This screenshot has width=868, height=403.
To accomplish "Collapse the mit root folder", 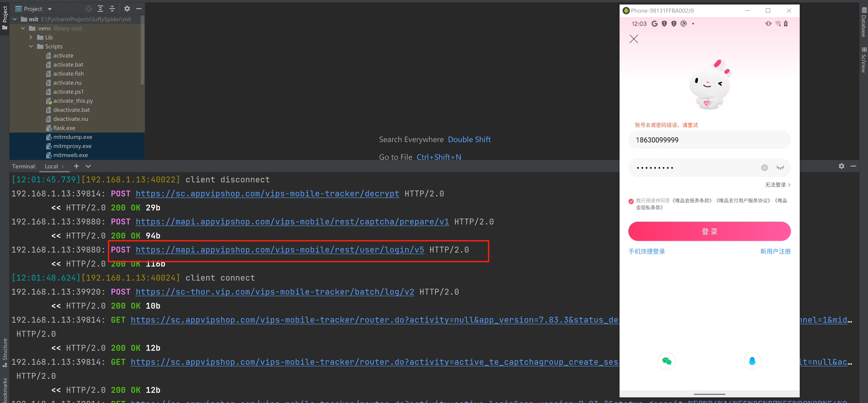I will 15,19.
